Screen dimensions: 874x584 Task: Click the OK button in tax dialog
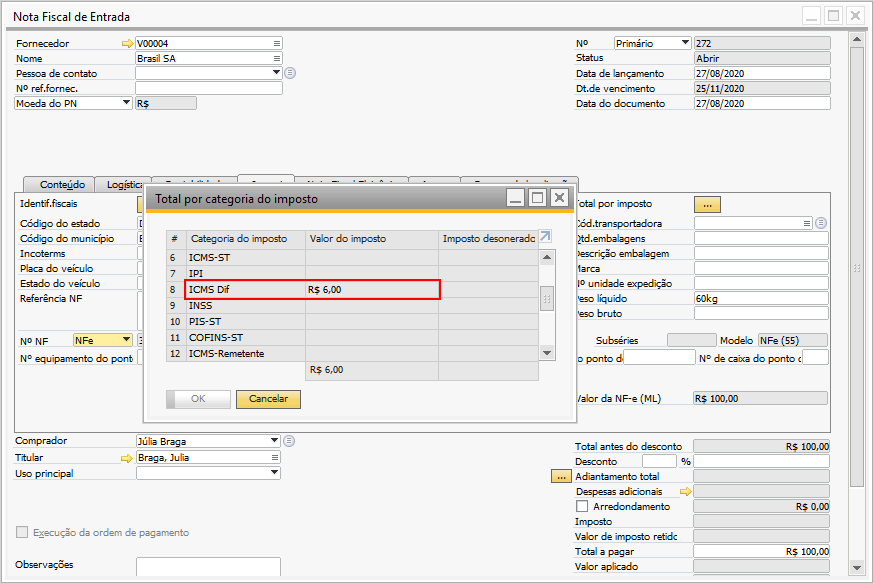(198, 399)
